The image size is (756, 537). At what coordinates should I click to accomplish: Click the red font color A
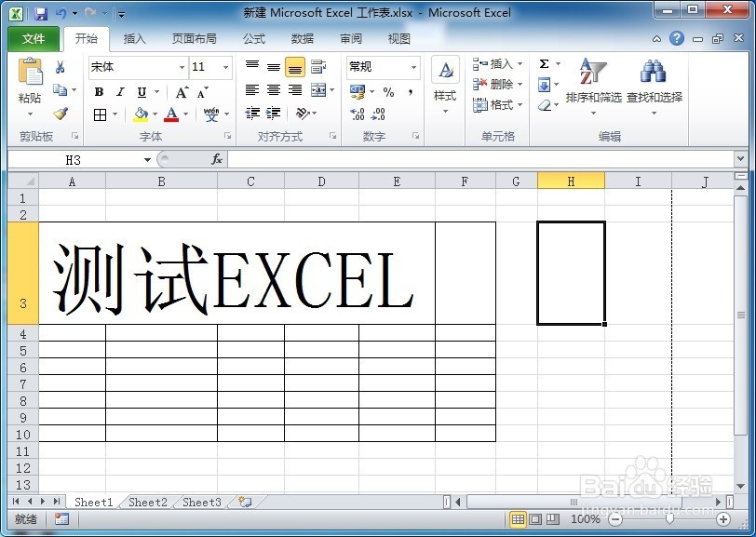[x=171, y=114]
